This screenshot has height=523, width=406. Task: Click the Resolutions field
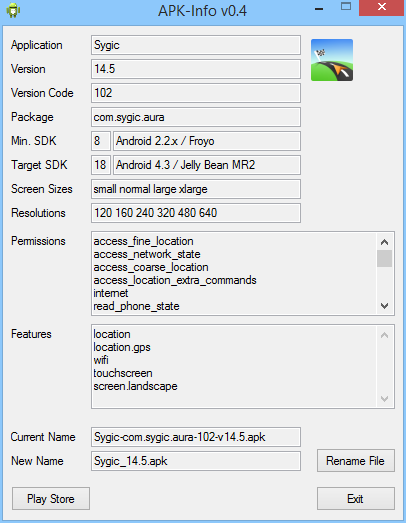click(x=196, y=213)
